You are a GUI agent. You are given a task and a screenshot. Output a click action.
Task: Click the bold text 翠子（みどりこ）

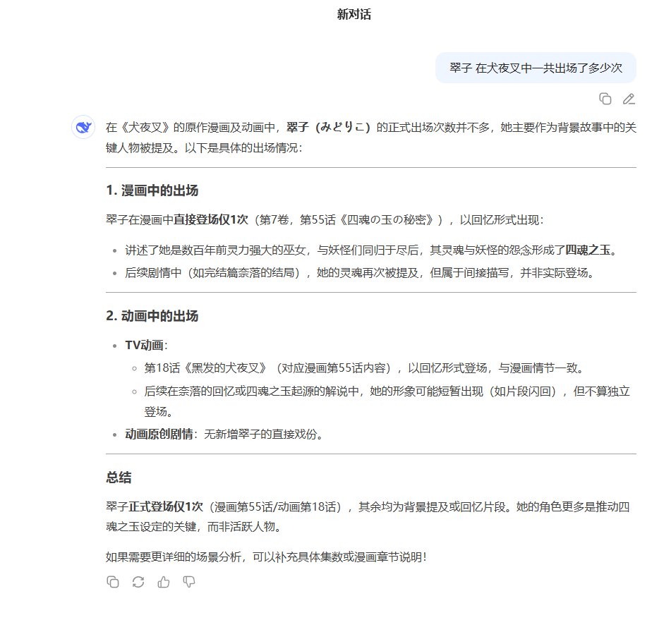[x=328, y=127]
